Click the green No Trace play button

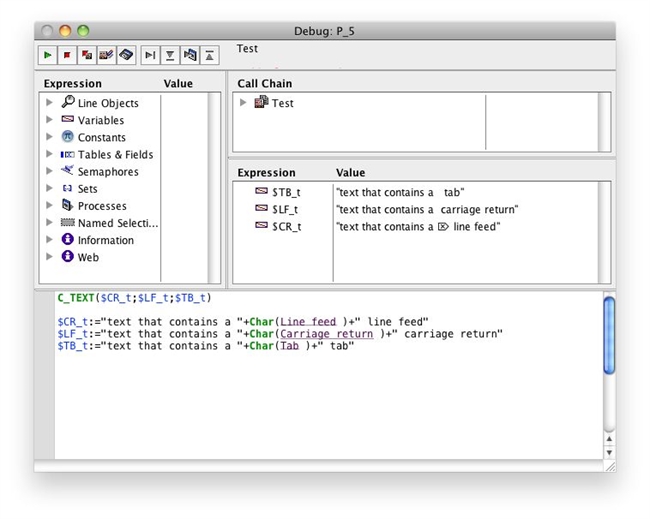pos(48,55)
